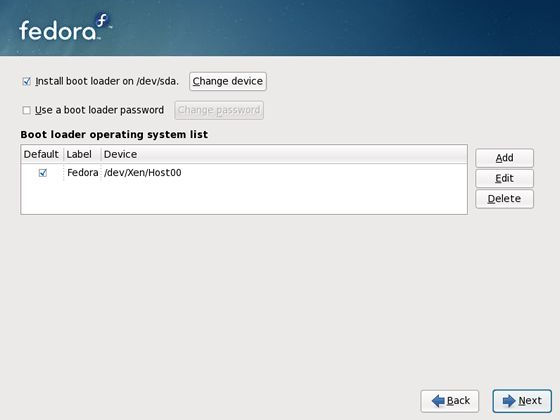Go Back to previous installer step

pyautogui.click(x=450, y=401)
